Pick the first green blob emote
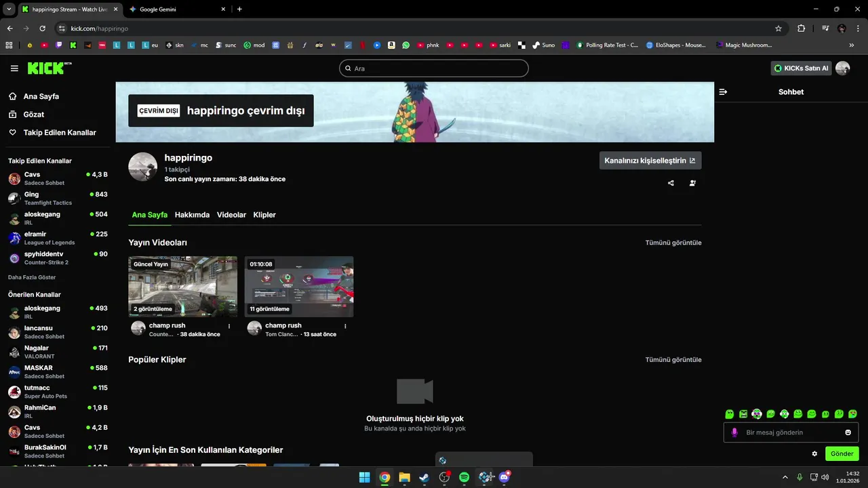868x488 pixels. pos(730,414)
